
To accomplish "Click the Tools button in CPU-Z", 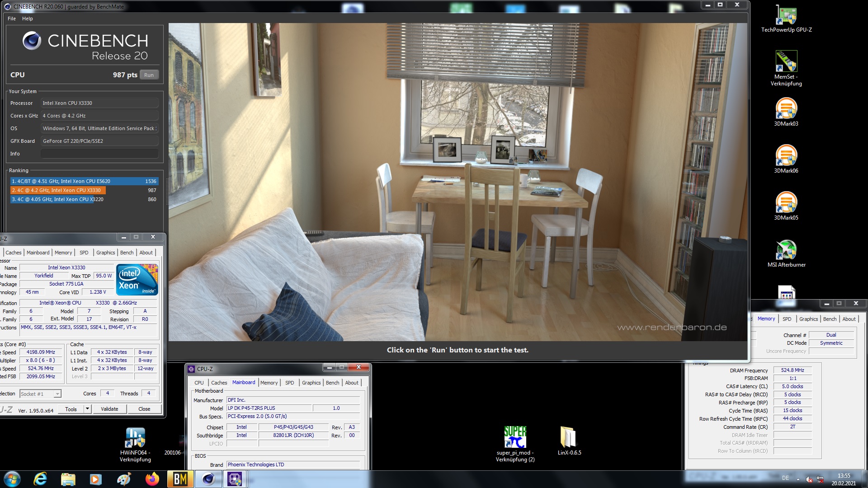I will [x=71, y=409].
